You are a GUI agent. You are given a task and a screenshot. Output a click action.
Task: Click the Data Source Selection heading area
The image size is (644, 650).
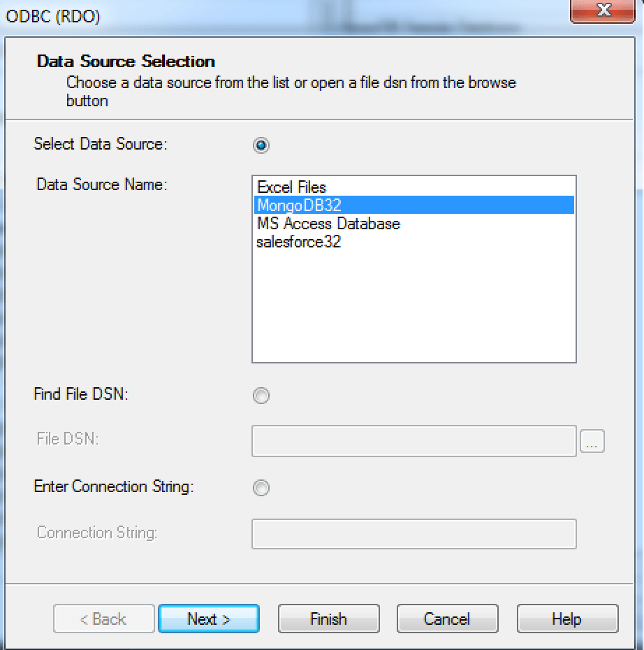pos(126,62)
